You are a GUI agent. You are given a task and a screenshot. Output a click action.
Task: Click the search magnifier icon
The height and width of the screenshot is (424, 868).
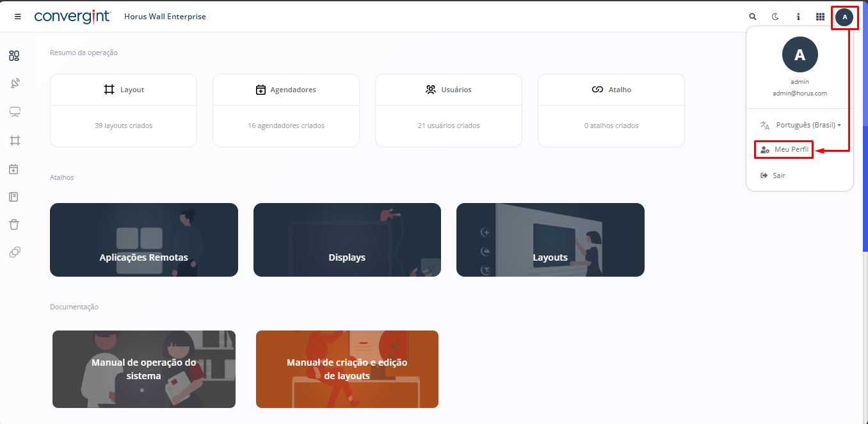(x=753, y=17)
